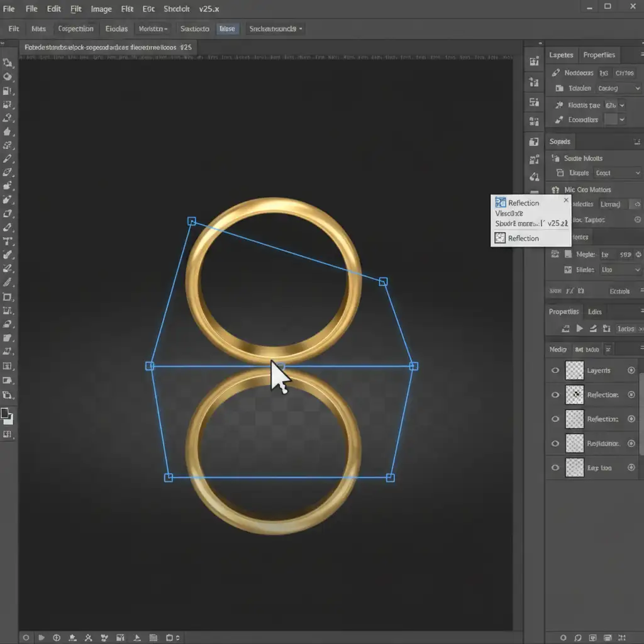Expand the Cogct dropdown under Sopeds
The image size is (644, 644).
(618, 173)
